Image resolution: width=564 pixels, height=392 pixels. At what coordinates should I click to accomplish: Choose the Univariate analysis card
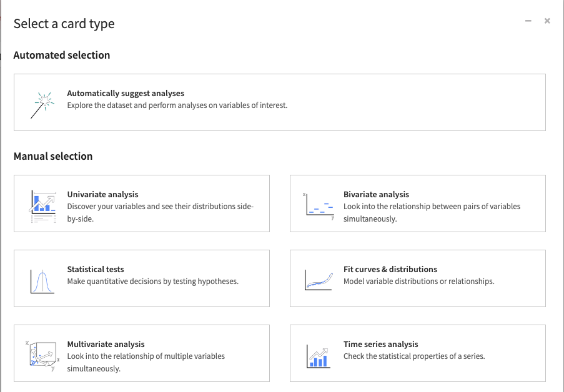141,203
